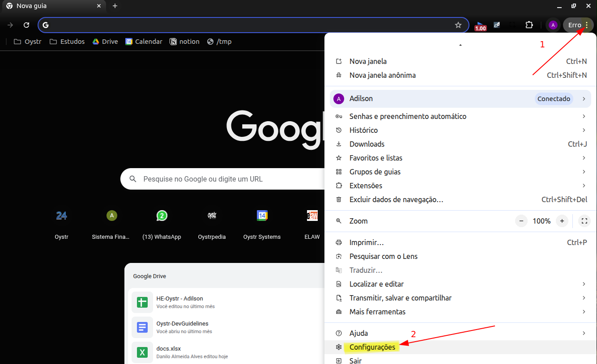Open the Oystr bookmarks folder
The image size is (597, 364).
28,42
